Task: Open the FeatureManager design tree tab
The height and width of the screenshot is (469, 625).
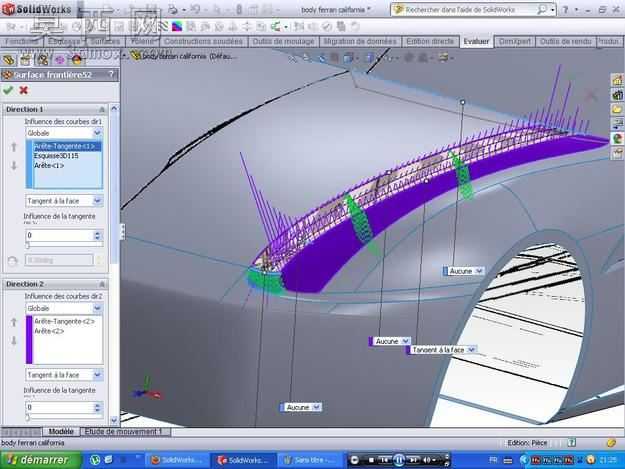Action: coord(8,60)
